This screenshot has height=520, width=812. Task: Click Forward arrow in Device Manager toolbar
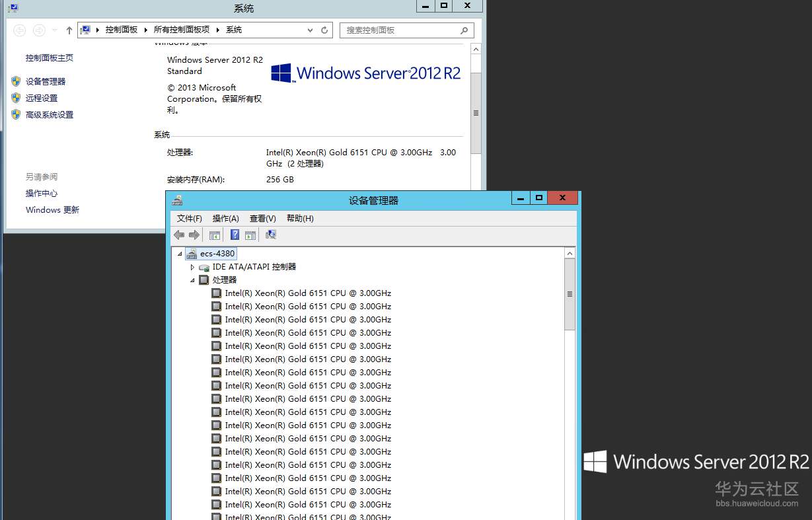point(194,235)
